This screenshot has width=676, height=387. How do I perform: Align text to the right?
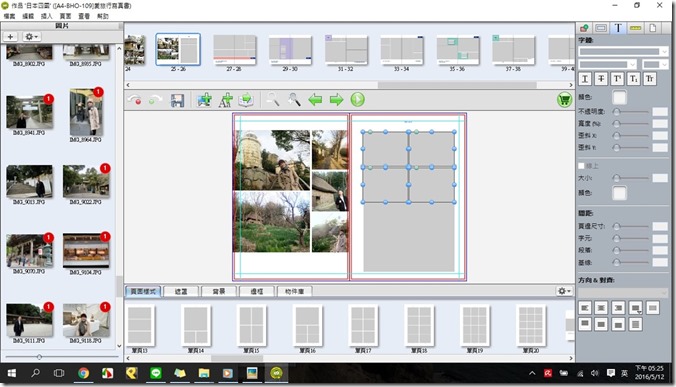point(618,308)
